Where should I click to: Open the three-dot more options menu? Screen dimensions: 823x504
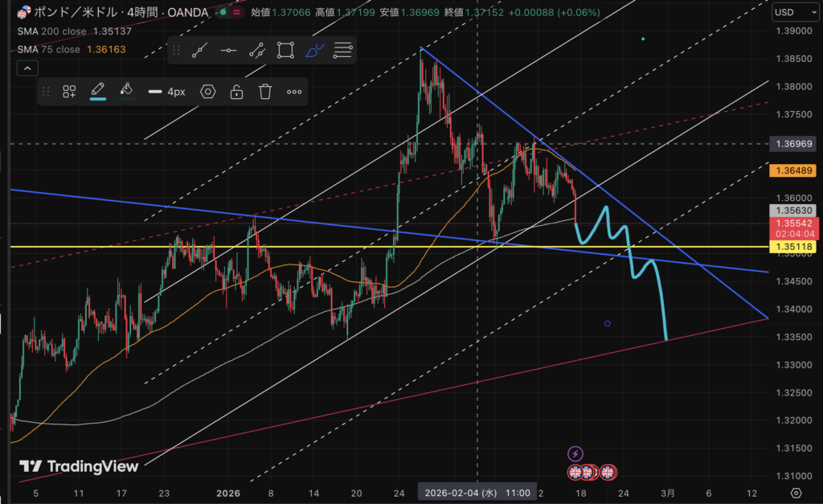click(294, 92)
